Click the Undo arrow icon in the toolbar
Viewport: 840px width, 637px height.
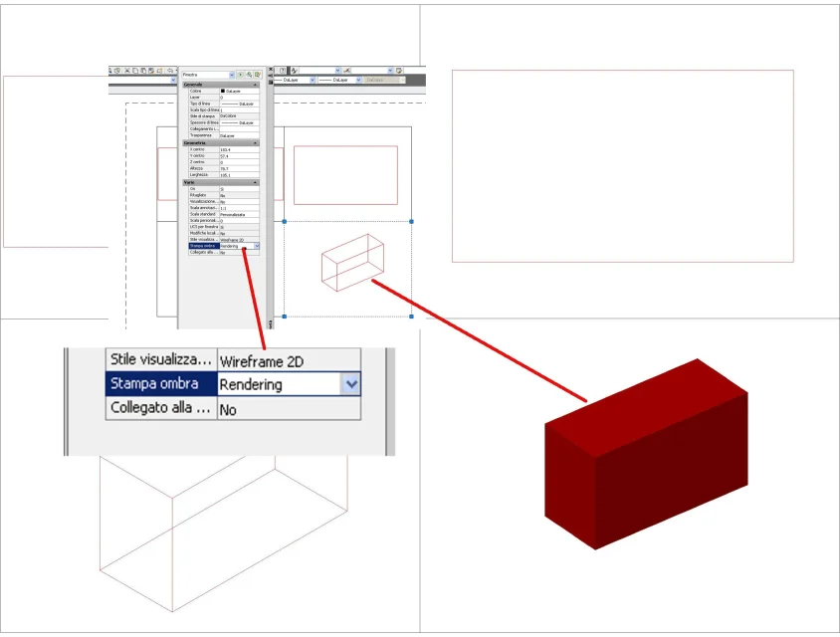[x=170, y=71]
